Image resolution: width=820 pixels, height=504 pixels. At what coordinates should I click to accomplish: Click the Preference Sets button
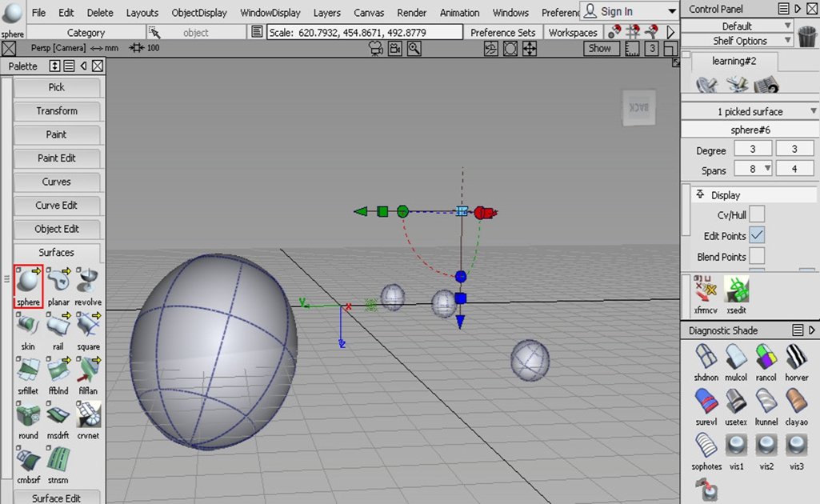click(x=503, y=33)
